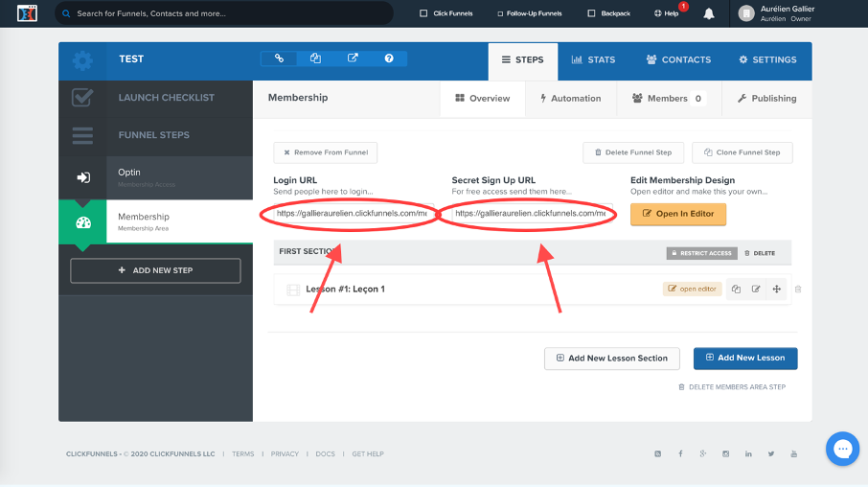Click the Delete Funnel Step button
868x487 pixels.
(633, 152)
